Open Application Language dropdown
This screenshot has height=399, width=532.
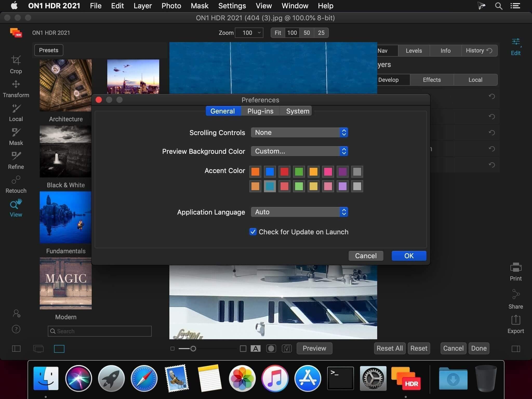(299, 212)
